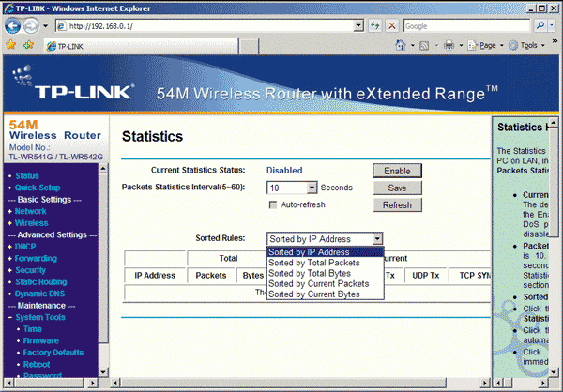Click help panel scroll up arrow

click(x=554, y=123)
